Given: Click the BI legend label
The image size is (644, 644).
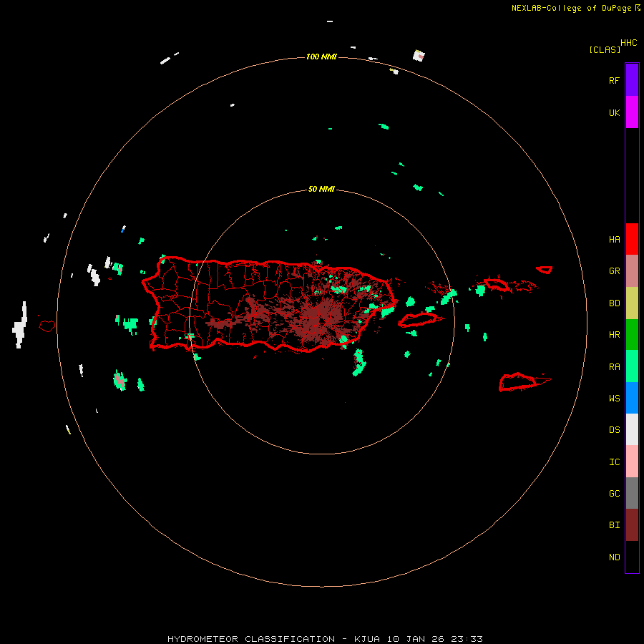Looking at the screenshot, I should tap(614, 525).
